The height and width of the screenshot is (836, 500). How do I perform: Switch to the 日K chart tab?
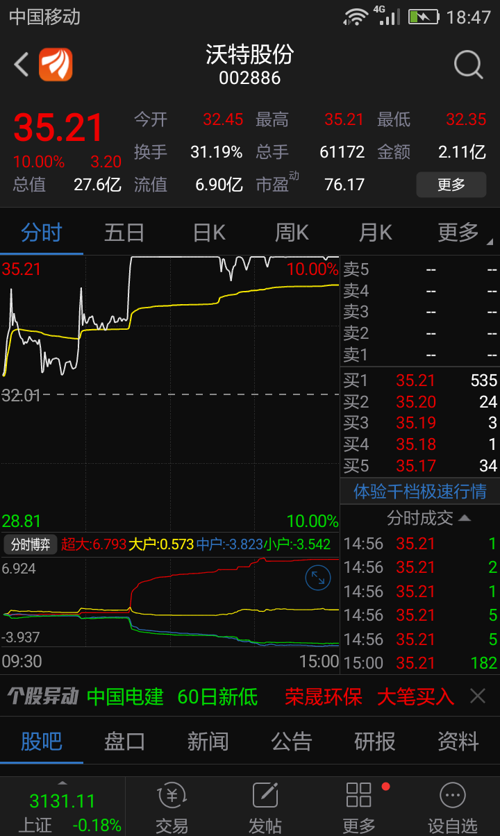208,232
